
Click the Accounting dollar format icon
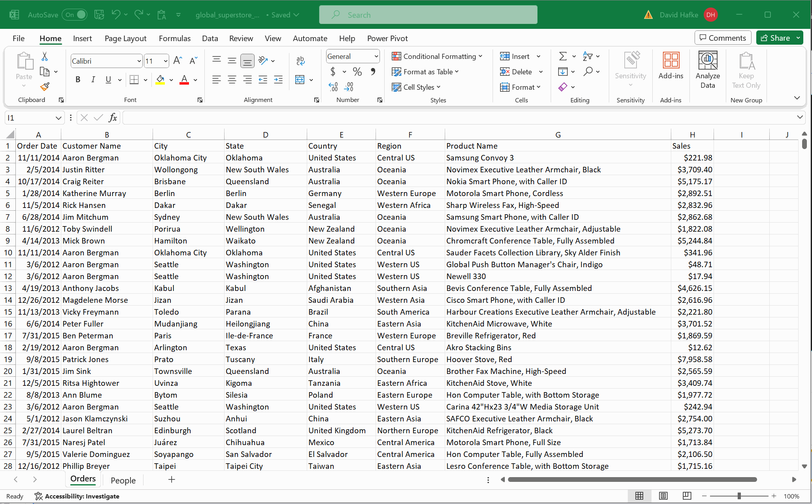tap(333, 72)
